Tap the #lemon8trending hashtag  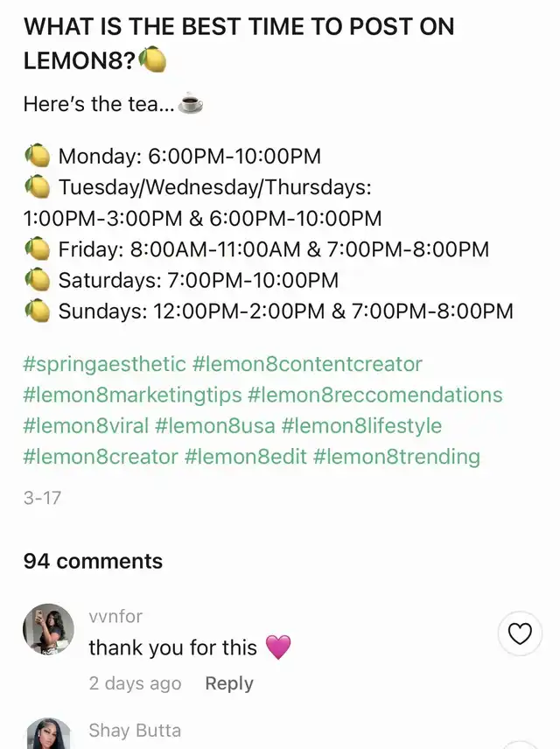coord(395,457)
